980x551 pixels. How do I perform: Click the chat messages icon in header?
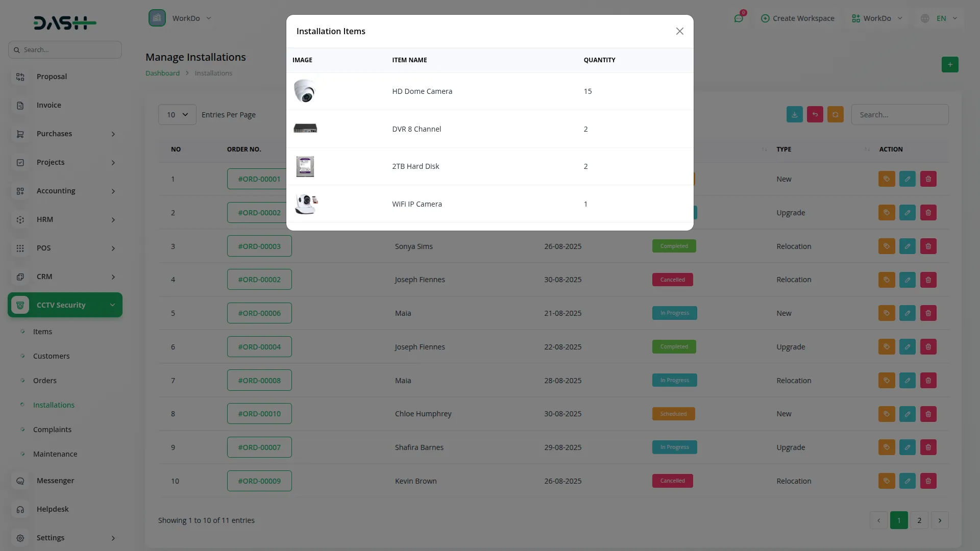[x=738, y=18]
